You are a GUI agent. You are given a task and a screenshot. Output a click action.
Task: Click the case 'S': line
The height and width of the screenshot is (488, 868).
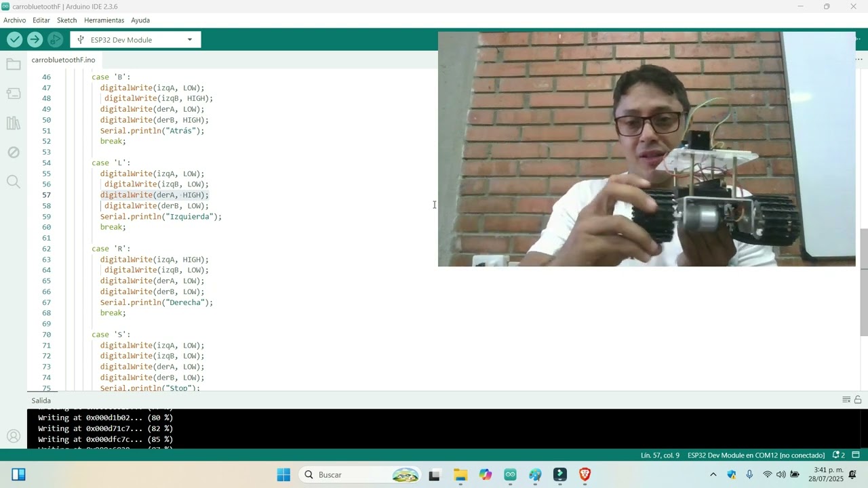click(111, 335)
